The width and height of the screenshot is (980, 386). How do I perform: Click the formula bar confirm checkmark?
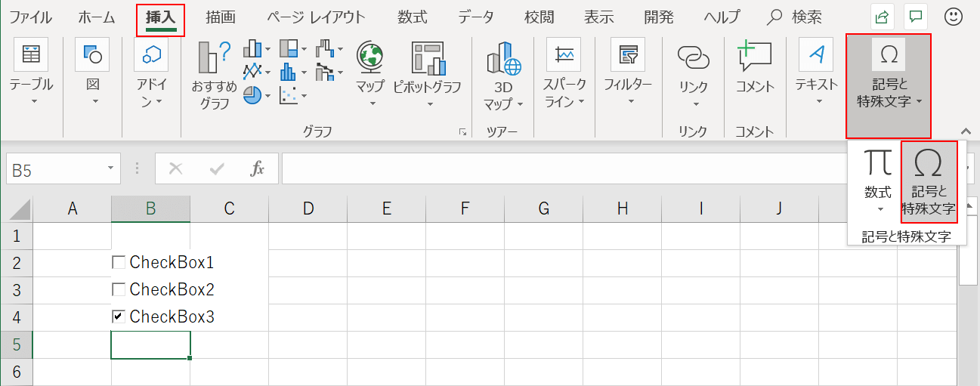click(217, 168)
